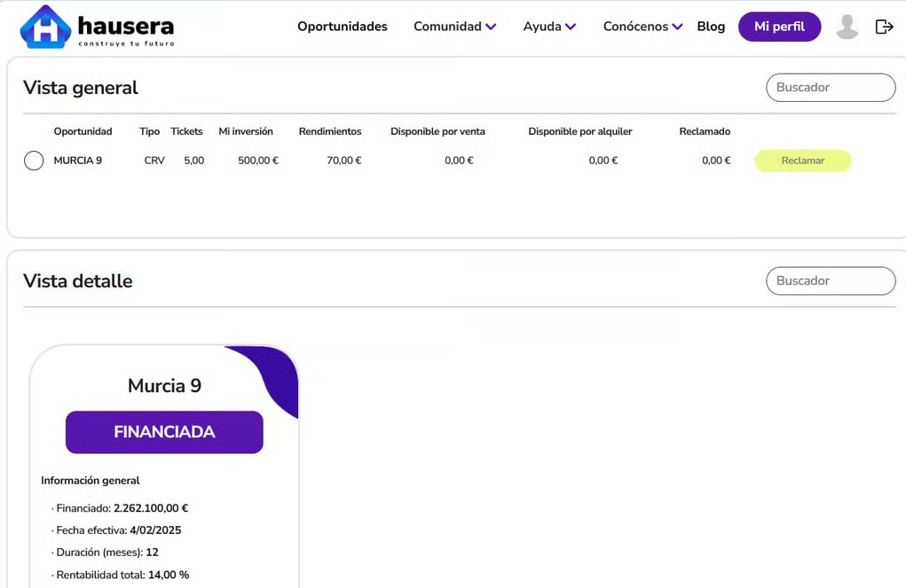Click the Tickets column header

point(186,131)
